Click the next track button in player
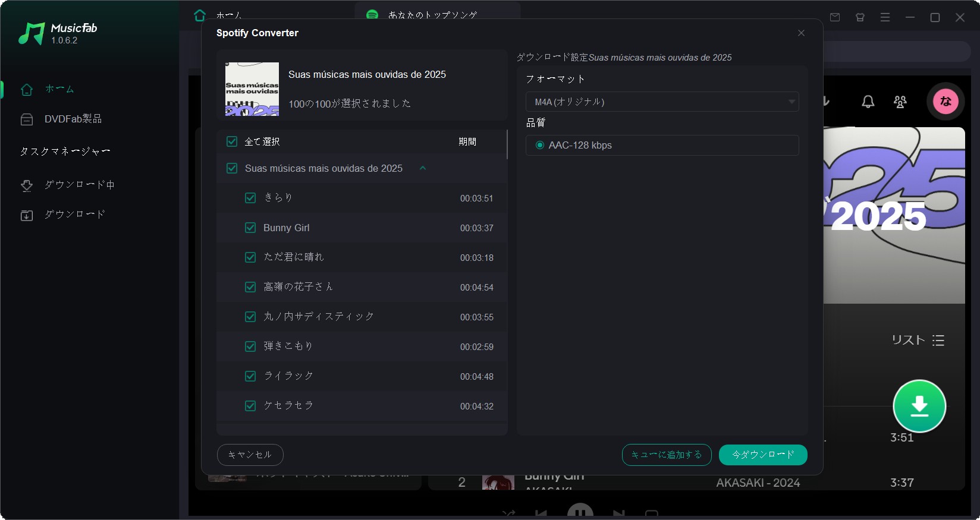 click(619, 514)
